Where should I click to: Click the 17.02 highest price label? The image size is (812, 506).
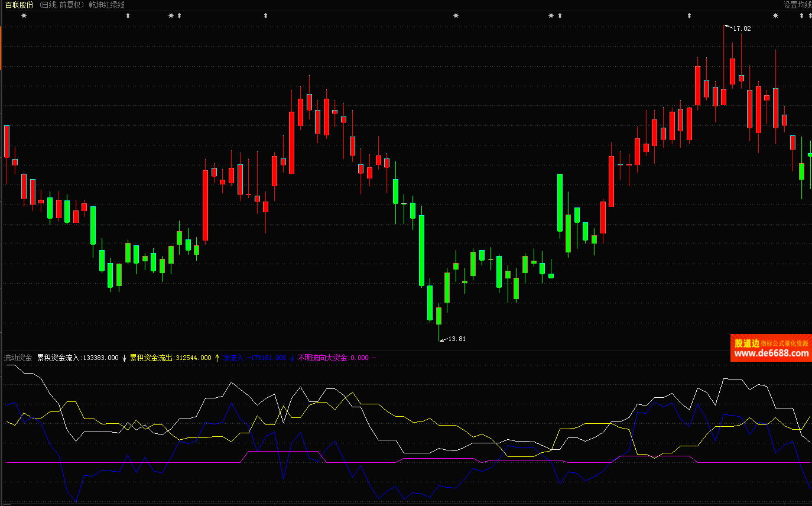[742, 28]
